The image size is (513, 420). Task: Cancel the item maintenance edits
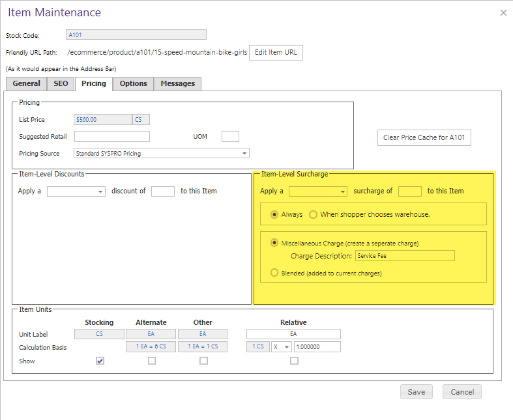point(462,392)
